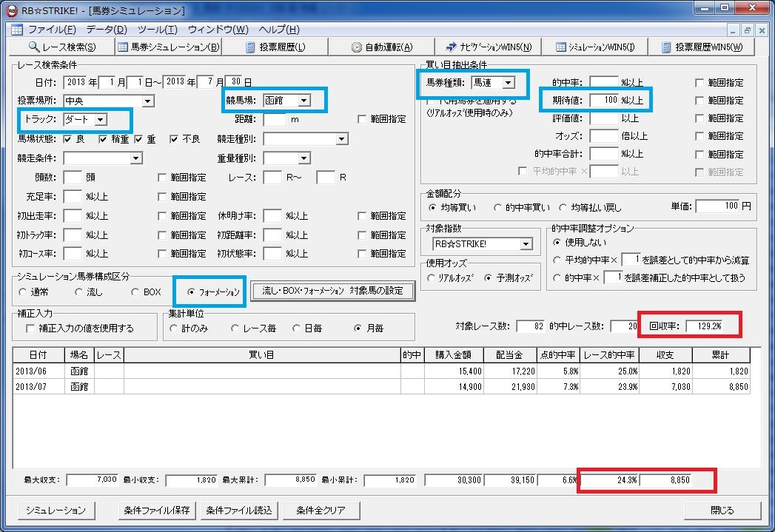The image size is (775, 532).
Task: Select the 流し radio button
Action: point(78,292)
